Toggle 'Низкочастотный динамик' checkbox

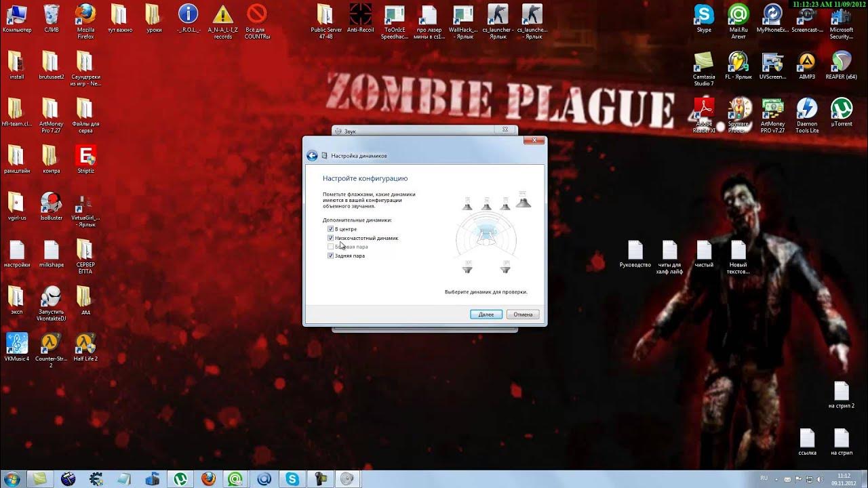331,239
